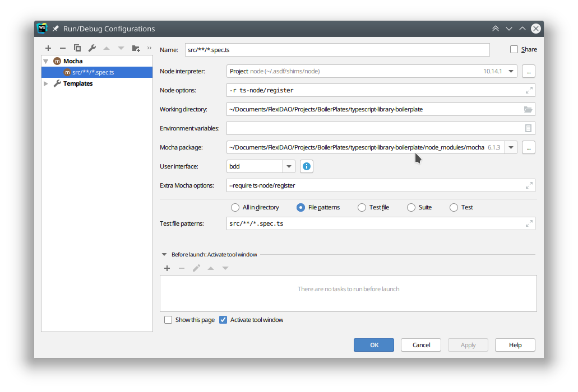The width and height of the screenshot is (578, 392).
Task: Add a new run configuration
Action: tap(48, 48)
